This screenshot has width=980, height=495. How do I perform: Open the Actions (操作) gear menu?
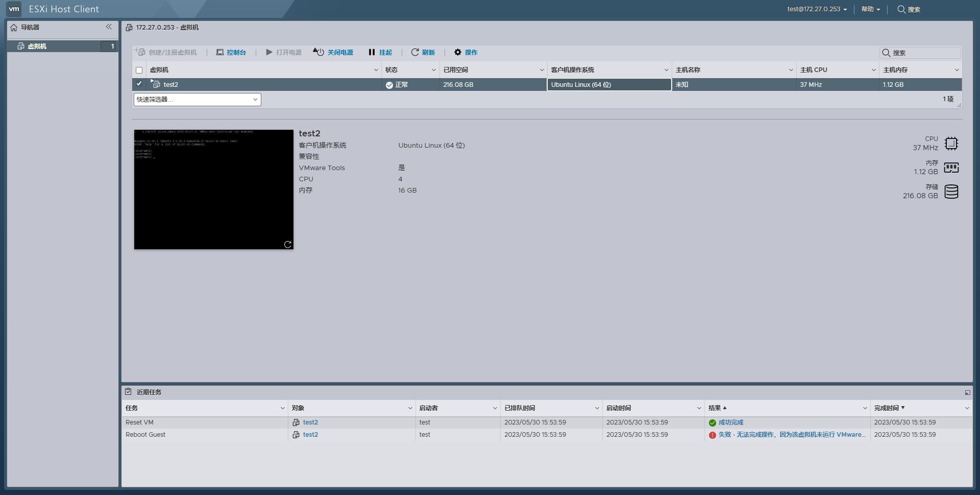(x=458, y=52)
